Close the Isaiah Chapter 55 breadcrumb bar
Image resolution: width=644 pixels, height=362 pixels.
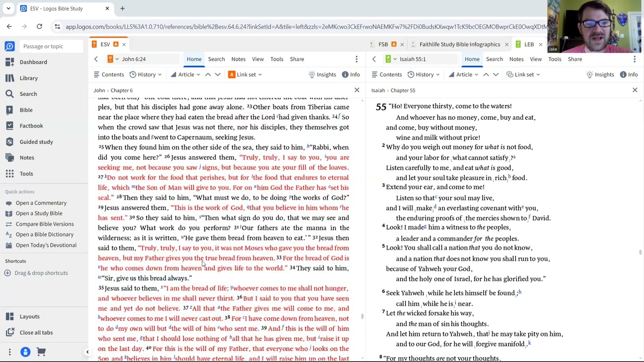coord(634,90)
